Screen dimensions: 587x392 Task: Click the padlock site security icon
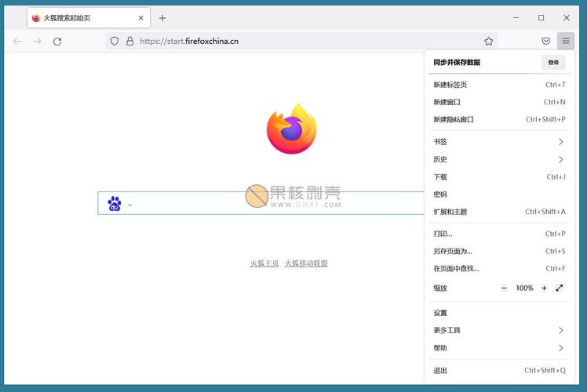pyautogui.click(x=129, y=41)
